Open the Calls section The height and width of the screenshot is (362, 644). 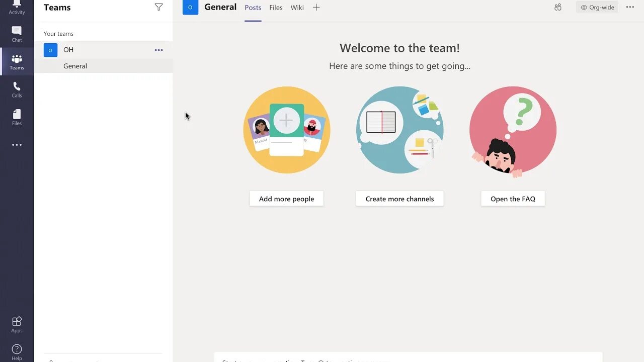[17, 89]
